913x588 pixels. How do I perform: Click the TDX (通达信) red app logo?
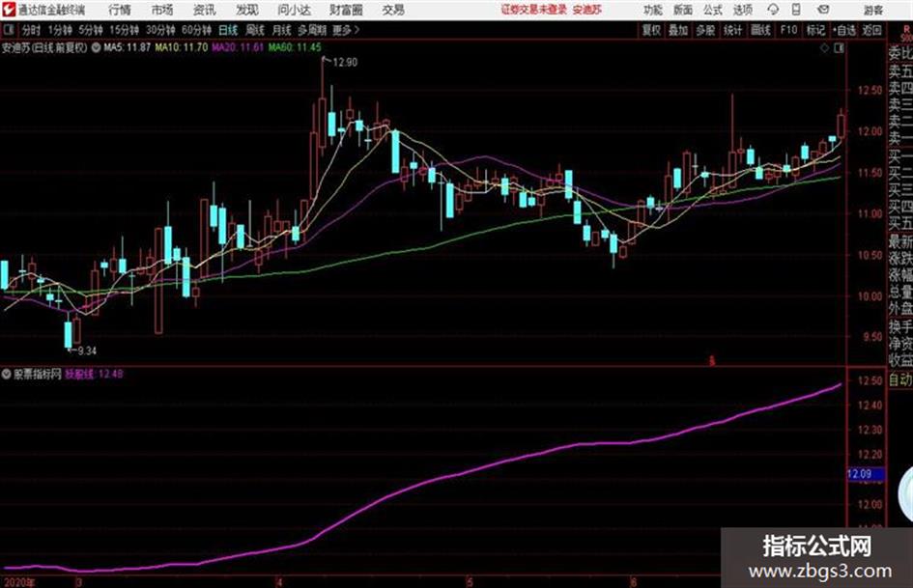tap(8, 10)
